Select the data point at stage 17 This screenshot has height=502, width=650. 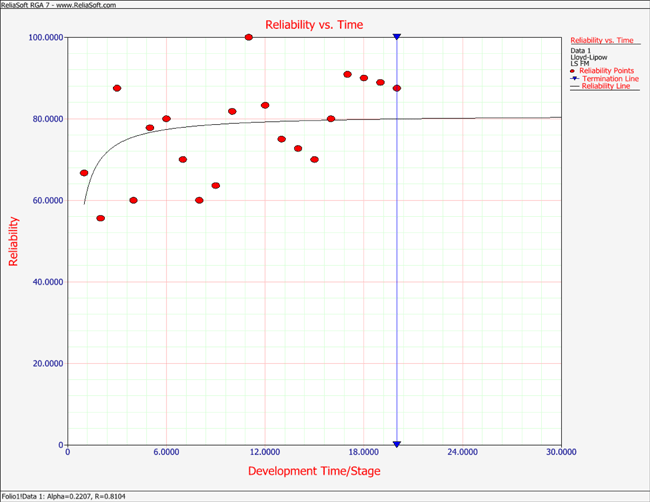coord(347,74)
